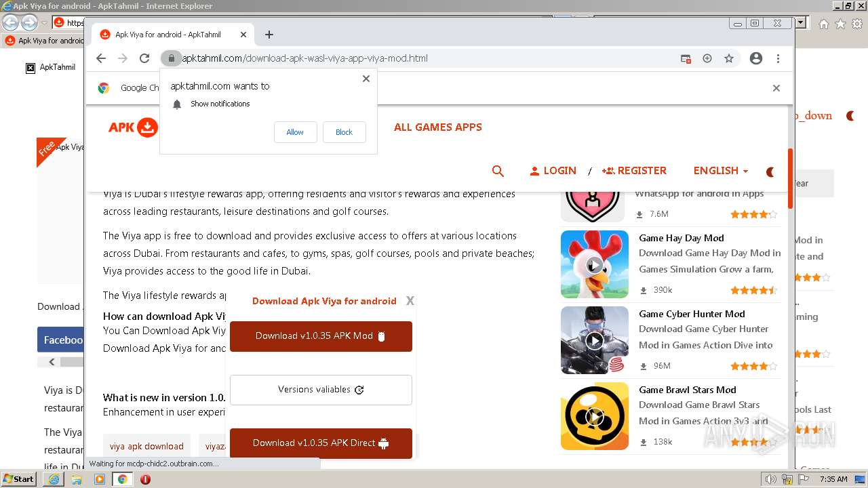Click Internet Explorer back button

click(11, 22)
